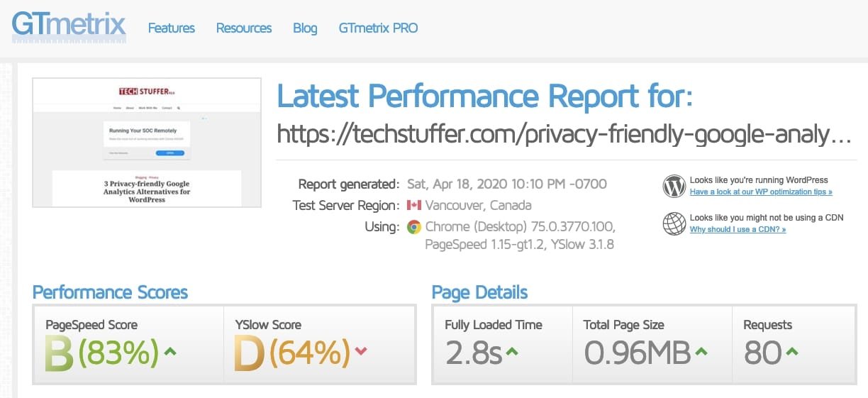Click the Tech Stuffer page screenshot thumbnail

[147, 143]
